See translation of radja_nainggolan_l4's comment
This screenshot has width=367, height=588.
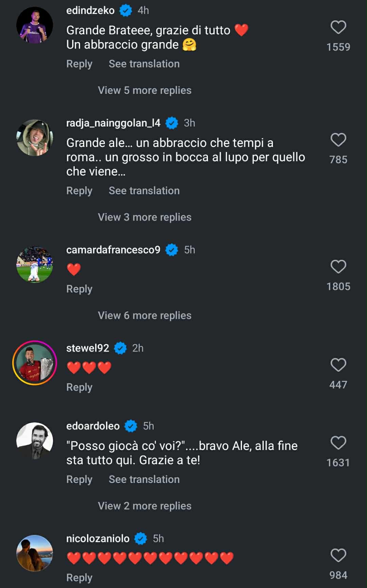[144, 191]
